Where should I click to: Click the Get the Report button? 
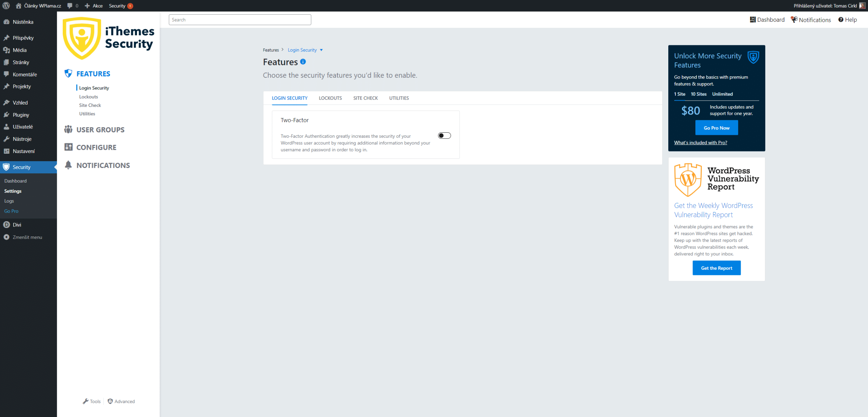point(716,268)
